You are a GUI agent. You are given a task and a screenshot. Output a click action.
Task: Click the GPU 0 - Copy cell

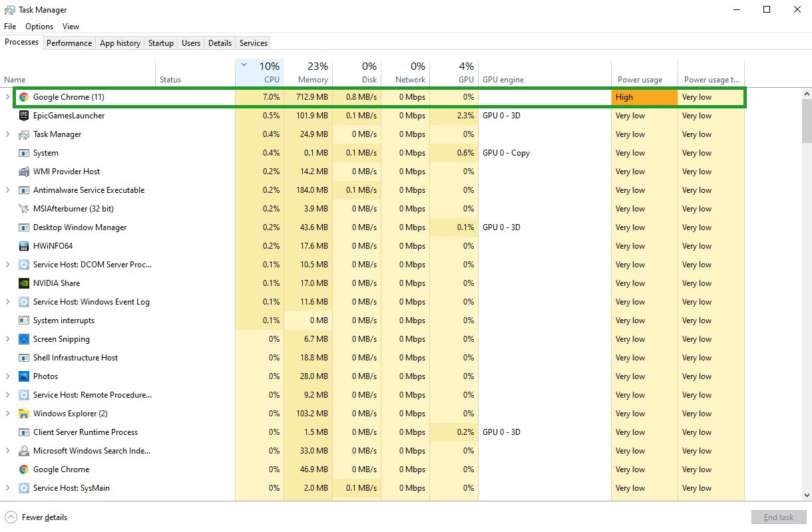click(544, 153)
